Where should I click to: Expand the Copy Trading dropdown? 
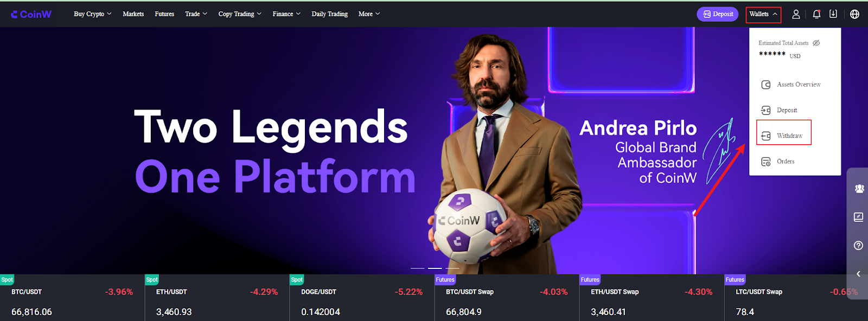pyautogui.click(x=240, y=14)
